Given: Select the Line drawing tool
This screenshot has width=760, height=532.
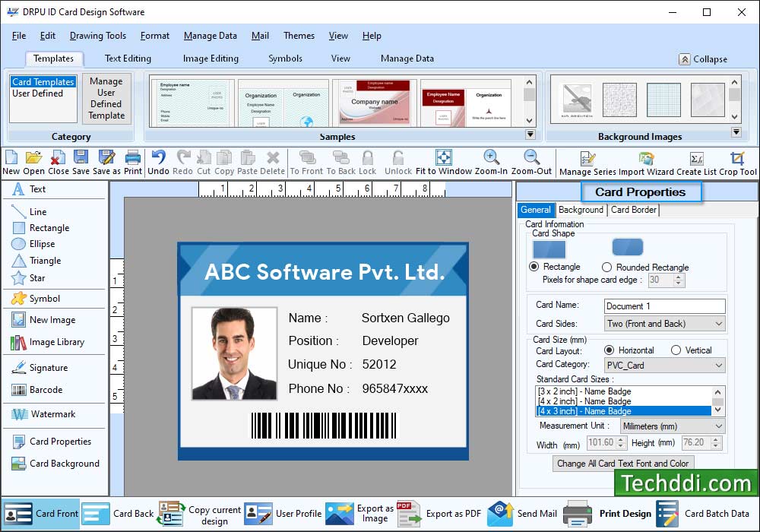Looking at the screenshot, I should click(29, 212).
